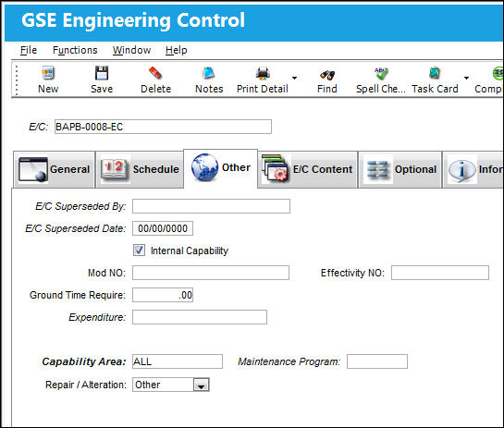Expand the Task Card dropdown arrow
Viewport: 504px width, 428px height.
click(466, 78)
